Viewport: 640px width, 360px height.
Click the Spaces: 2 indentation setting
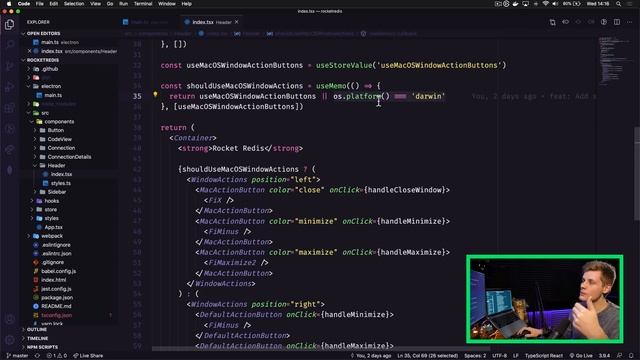[x=475, y=356]
